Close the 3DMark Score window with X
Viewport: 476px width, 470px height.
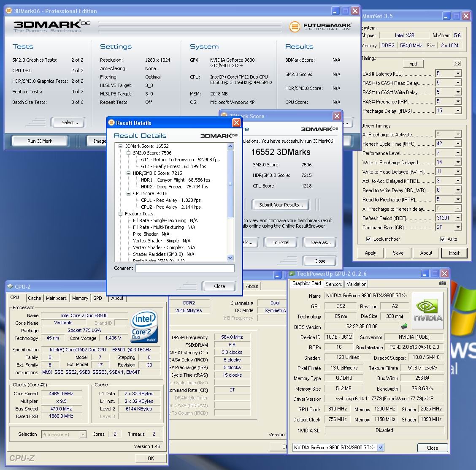337,116
